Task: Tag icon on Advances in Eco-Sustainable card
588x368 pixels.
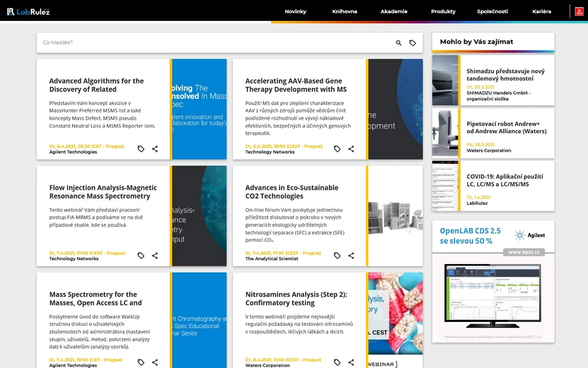Action: [x=337, y=256]
